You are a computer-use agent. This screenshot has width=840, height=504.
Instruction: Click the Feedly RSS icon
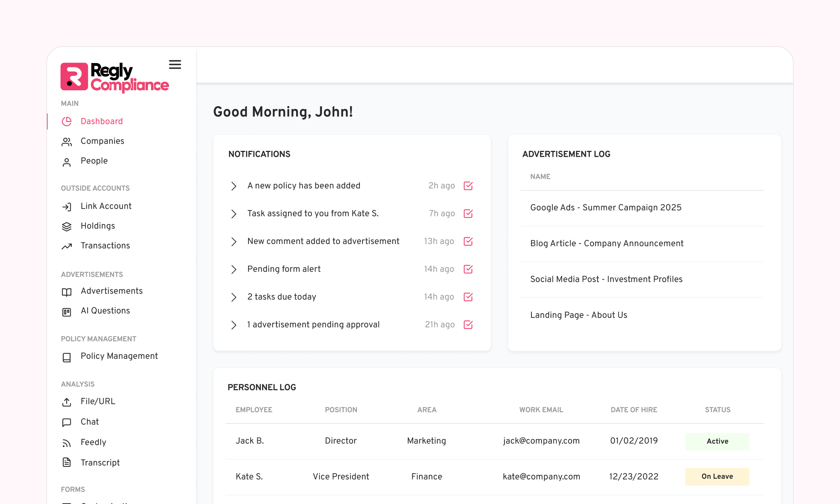click(66, 443)
